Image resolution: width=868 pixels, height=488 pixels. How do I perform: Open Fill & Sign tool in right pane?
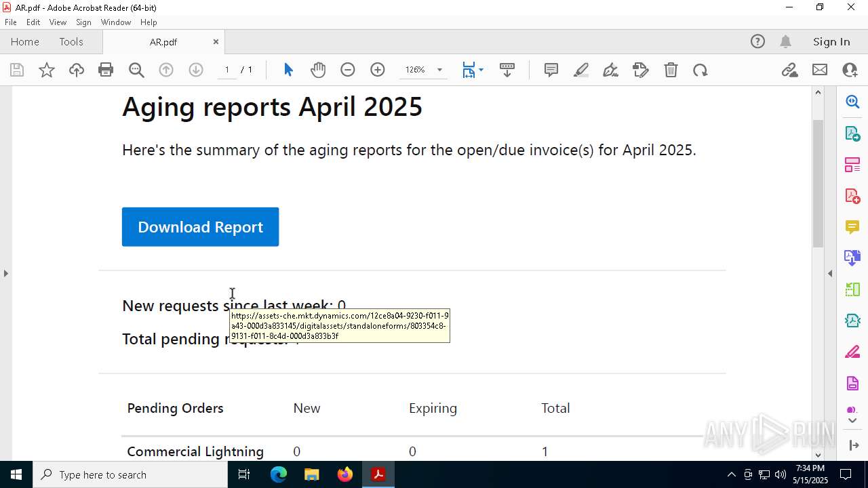[852, 352]
